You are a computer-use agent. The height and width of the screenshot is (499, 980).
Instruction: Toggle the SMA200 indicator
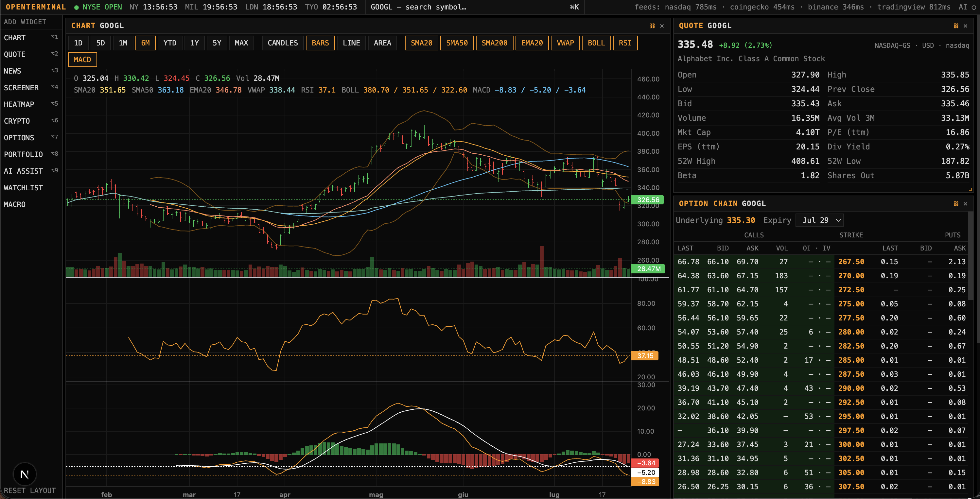[494, 43]
